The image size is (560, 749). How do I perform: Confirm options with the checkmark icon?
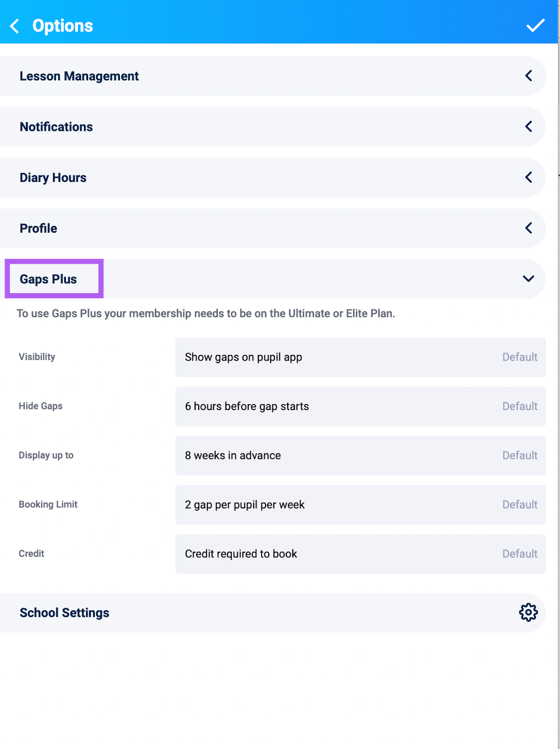[535, 25]
